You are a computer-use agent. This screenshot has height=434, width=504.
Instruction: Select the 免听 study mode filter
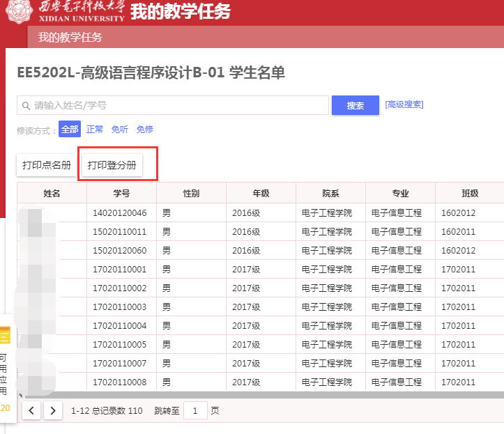(120, 129)
